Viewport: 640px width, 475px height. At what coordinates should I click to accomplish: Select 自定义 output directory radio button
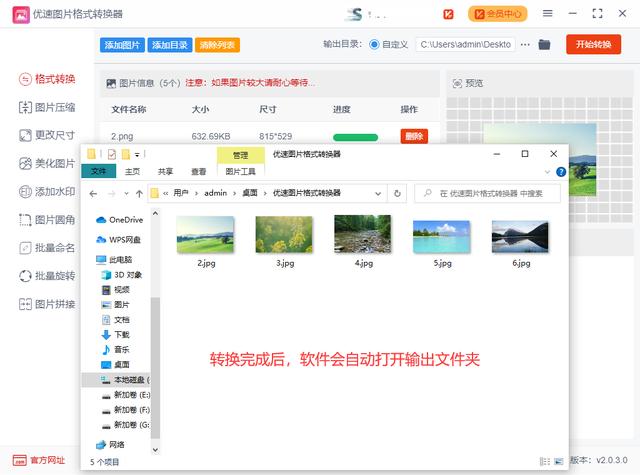tap(374, 44)
